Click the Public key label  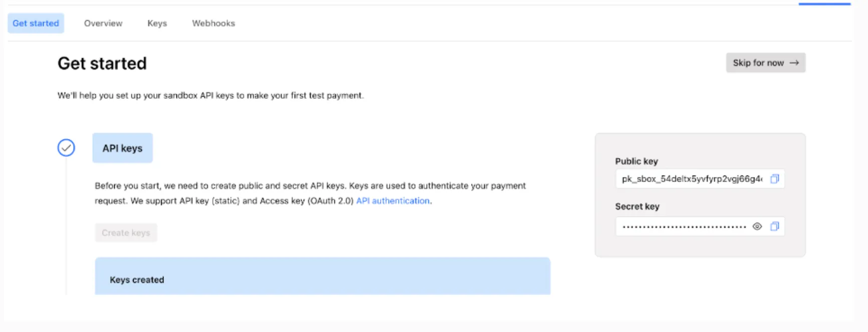(636, 161)
